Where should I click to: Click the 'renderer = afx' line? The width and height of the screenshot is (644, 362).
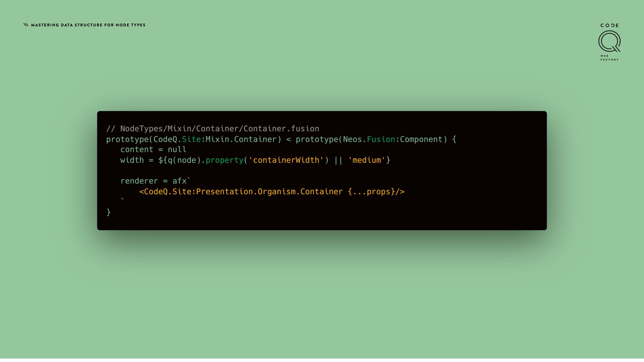155,181
